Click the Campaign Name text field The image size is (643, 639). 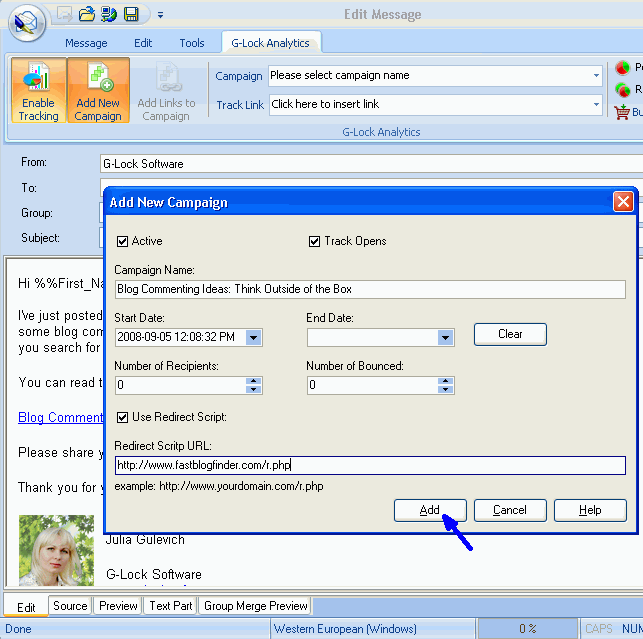[370, 289]
